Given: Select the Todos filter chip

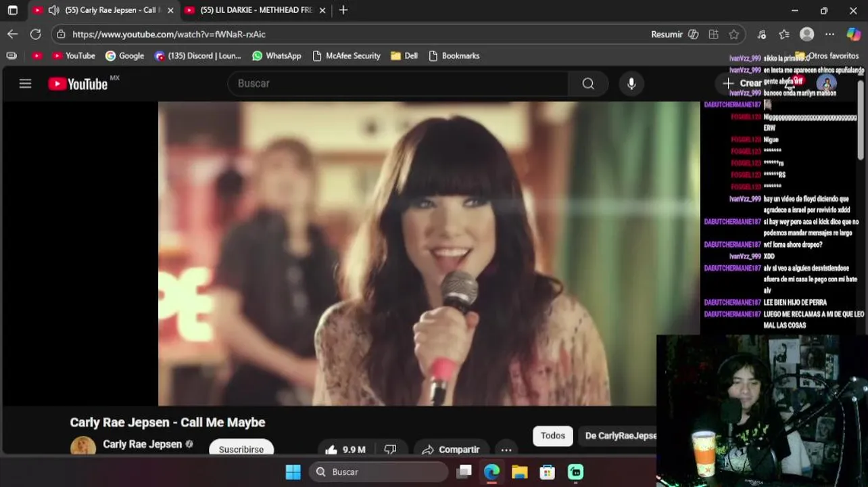Looking at the screenshot, I should (x=552, y=436).
